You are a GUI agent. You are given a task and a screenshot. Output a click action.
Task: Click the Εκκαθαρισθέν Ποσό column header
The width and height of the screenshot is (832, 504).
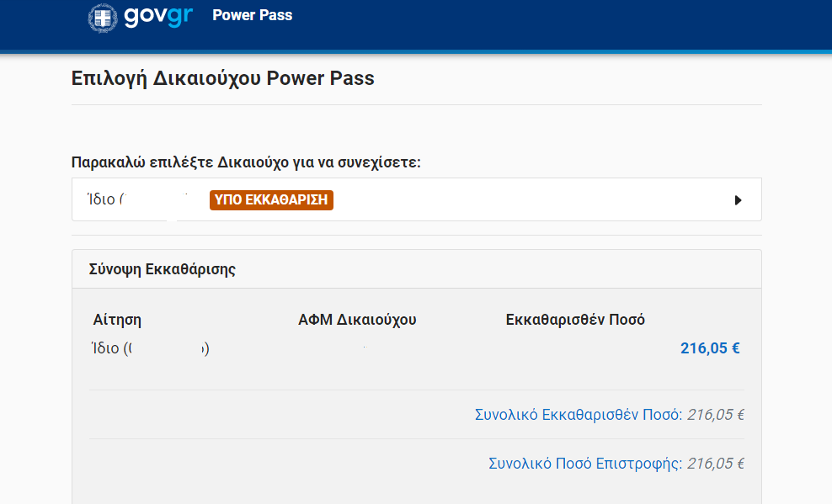pyautogui.click(x=575, y=320)
